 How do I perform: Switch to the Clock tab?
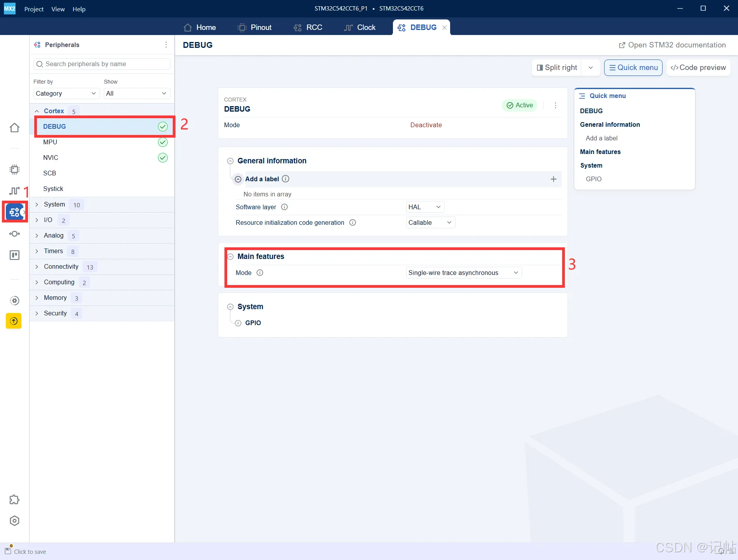click(x=360, y=28)
